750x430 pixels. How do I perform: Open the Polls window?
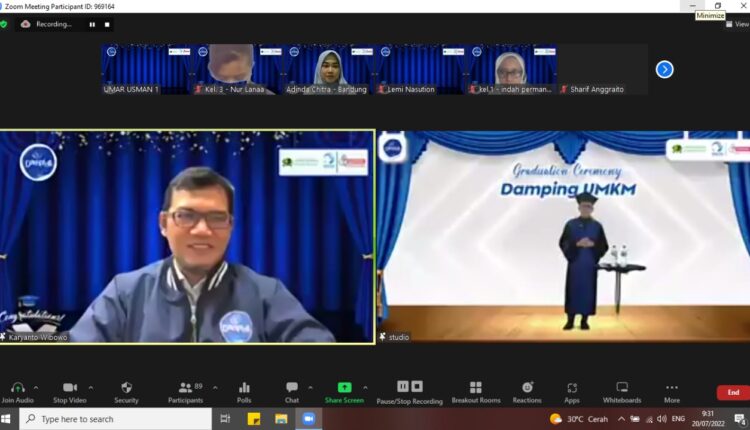point(244,388)
